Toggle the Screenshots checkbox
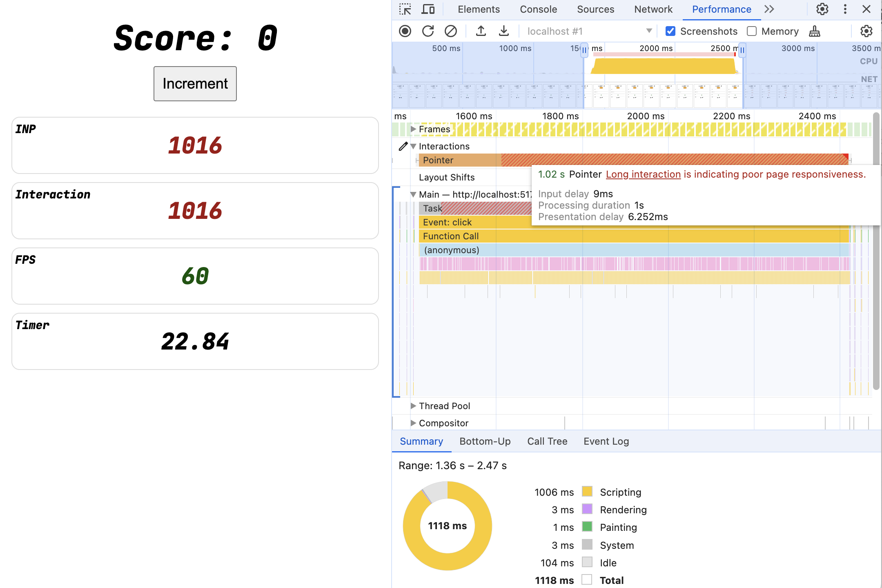The width and height of the screenshot is (882, 588). [x=671, y=31]
